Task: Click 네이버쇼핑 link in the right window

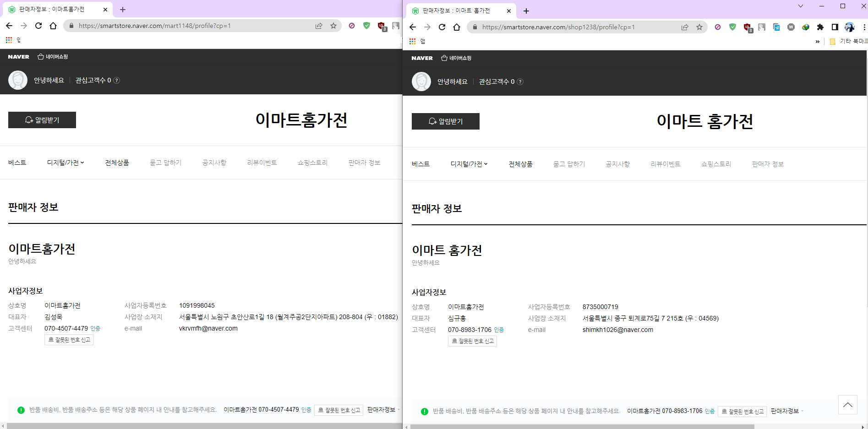Action: click(456, 58)
